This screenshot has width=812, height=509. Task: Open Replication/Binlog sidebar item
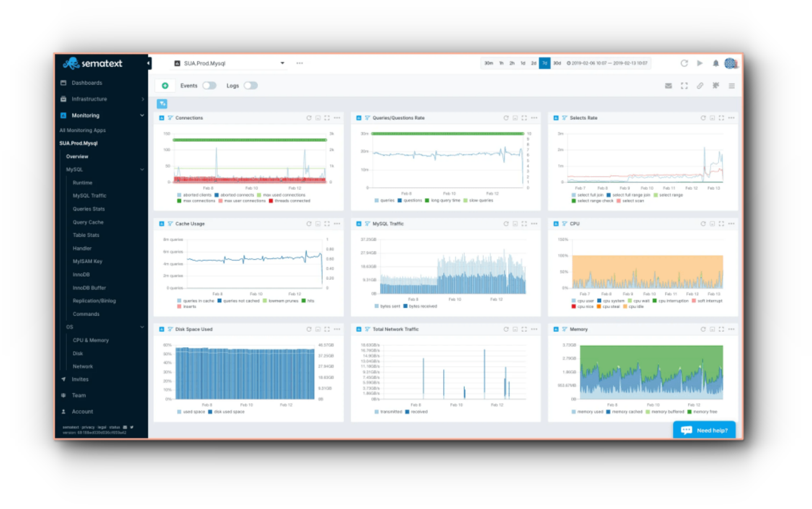point(94,301)
